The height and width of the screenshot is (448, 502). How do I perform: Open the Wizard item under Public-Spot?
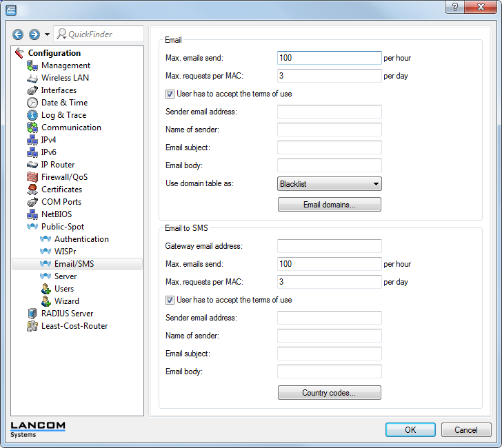click(66, 301)
